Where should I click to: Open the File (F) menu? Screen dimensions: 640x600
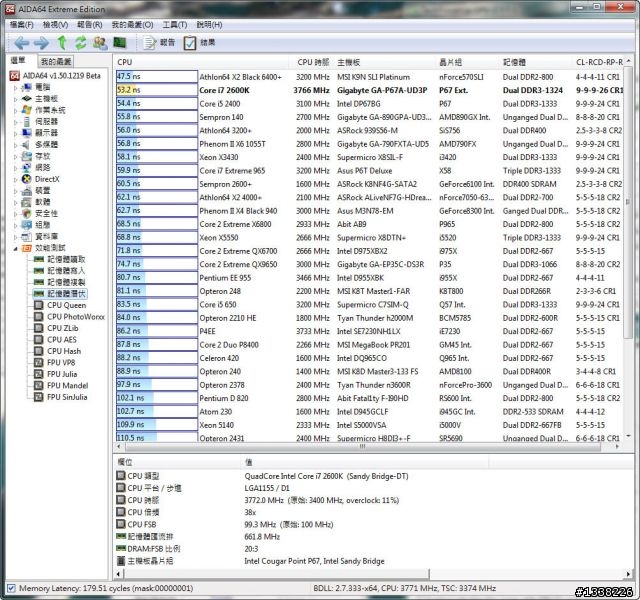22,25
